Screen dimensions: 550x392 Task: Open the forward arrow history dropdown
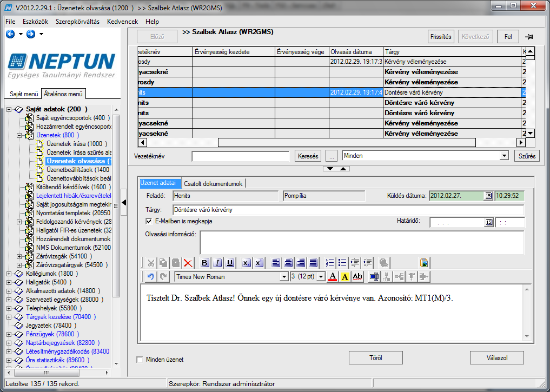(42, 34)
